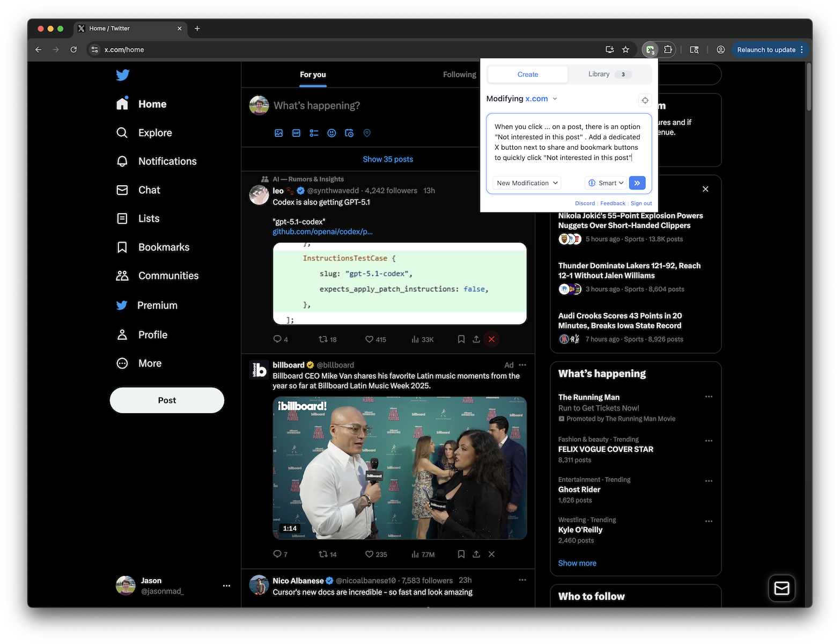Show the 35 new posts
Viewport: 840px width, 644px height.
[x=387, y=159]
